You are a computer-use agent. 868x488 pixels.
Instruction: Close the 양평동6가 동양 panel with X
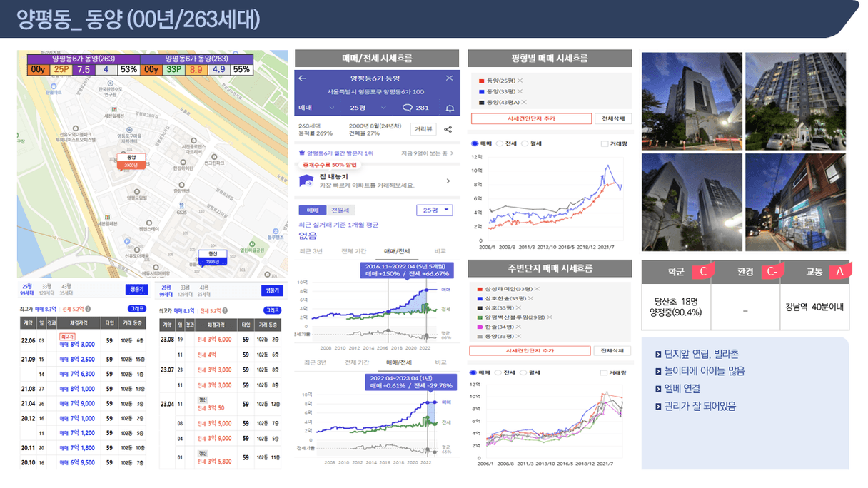coord(449,78)
